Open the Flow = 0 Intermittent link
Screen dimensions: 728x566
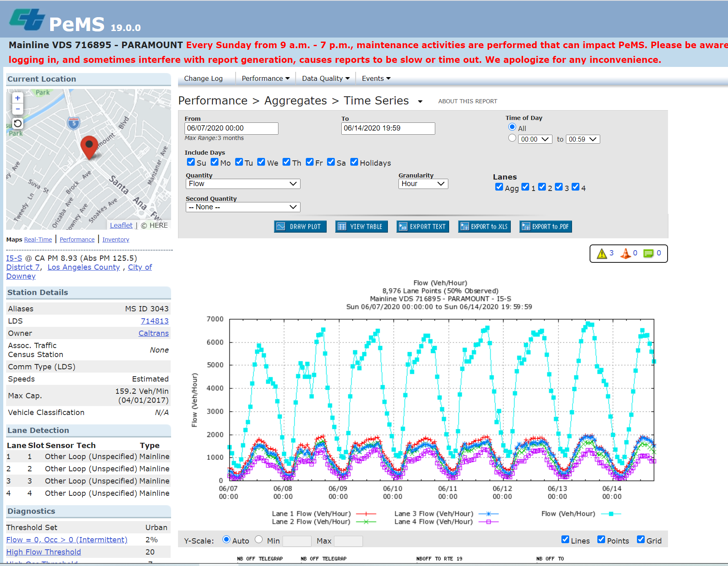click(67, 540)
